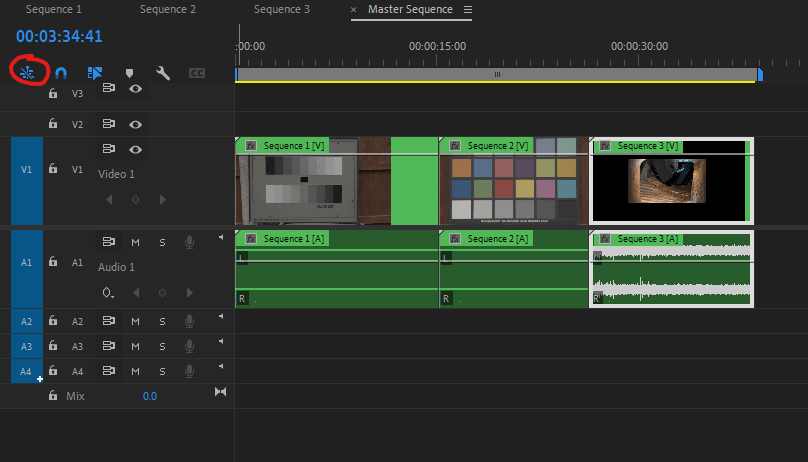
Task: Select the Master Sequence tab
Action: tap(410, 9)
